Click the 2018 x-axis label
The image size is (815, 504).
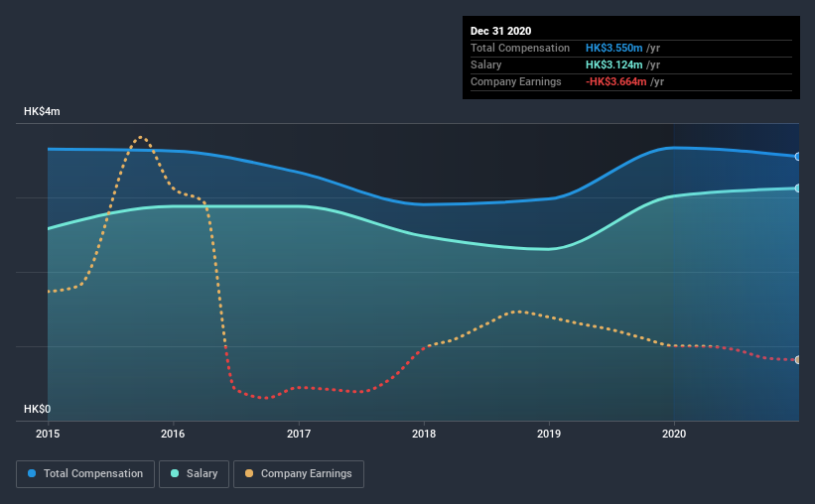pyautogui.click(x=424, y=434)
